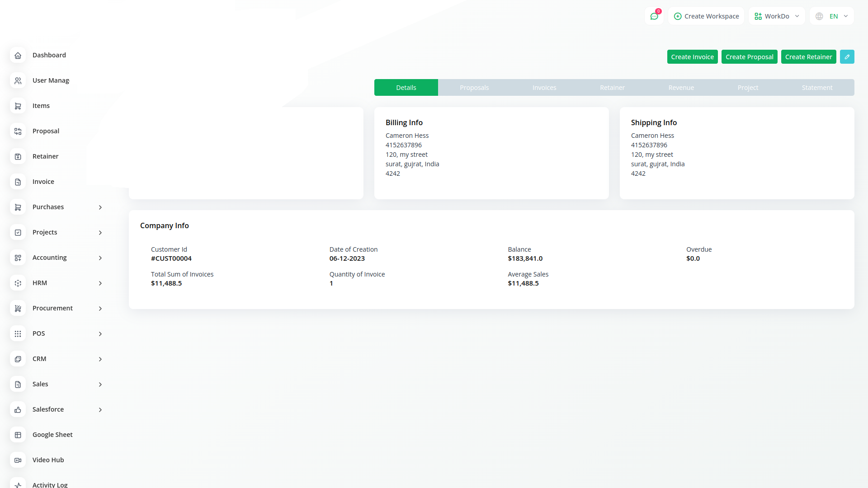Click the Create Invoice button
868x488 pixels.
point(692,57)
